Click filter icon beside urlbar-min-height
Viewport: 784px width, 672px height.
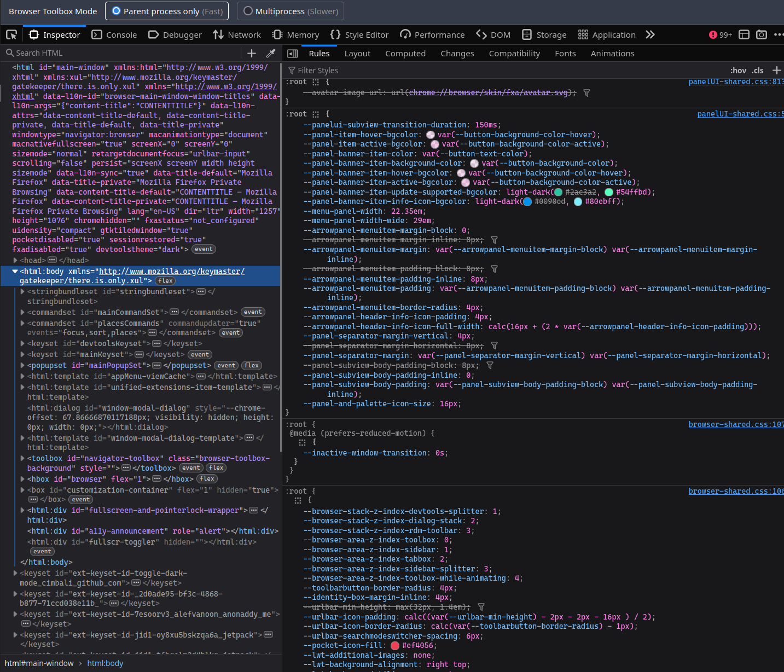[x=481, y=607]
